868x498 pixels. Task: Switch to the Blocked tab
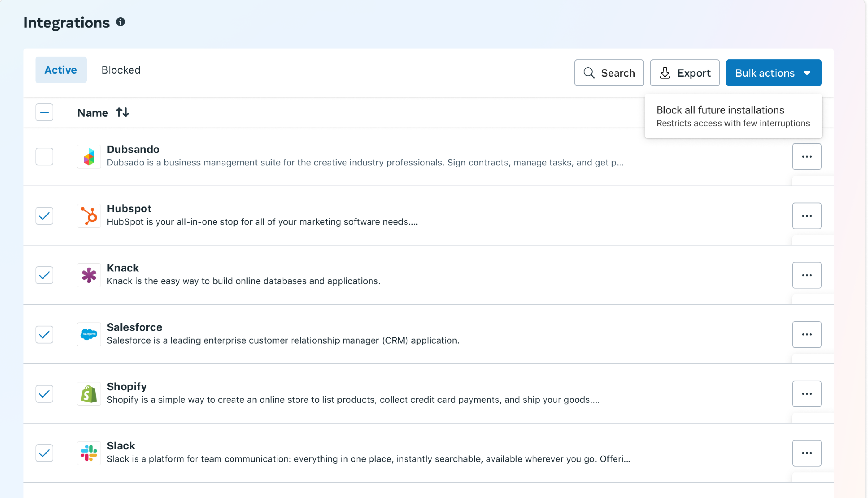pos(121,70)
